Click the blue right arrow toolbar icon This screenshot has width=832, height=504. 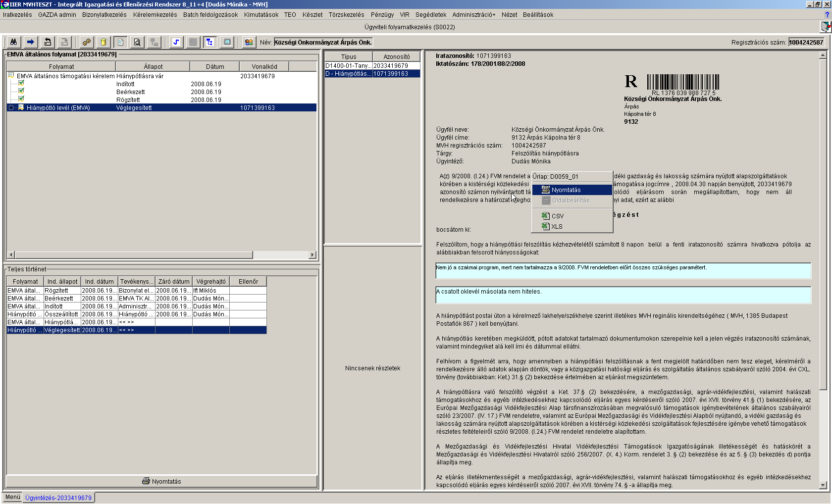tap(30, 42)
